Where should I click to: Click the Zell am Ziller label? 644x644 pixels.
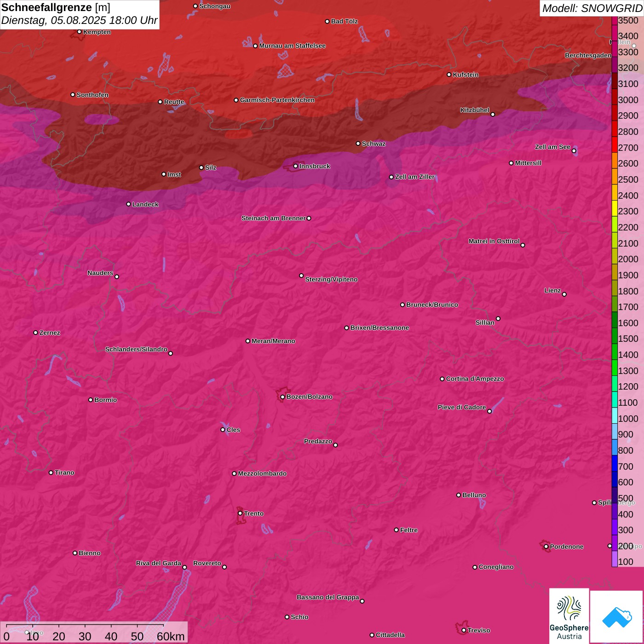click(x=415, y=177)
